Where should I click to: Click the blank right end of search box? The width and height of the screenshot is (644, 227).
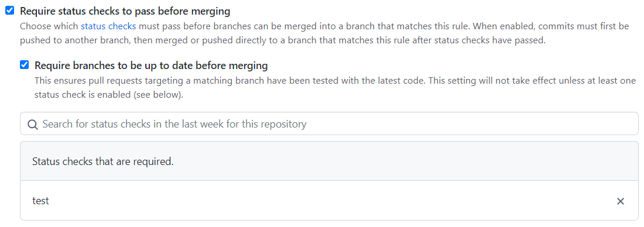coord(472,123)
